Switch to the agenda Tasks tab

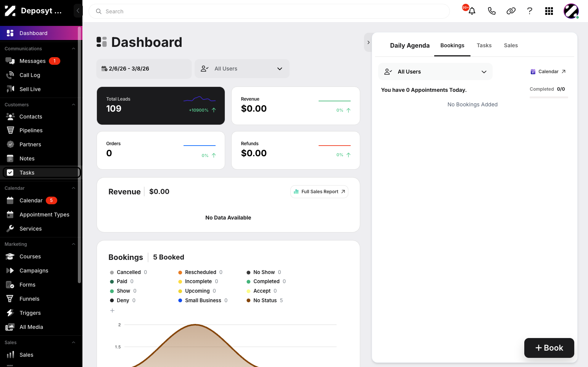coord(484,45)
